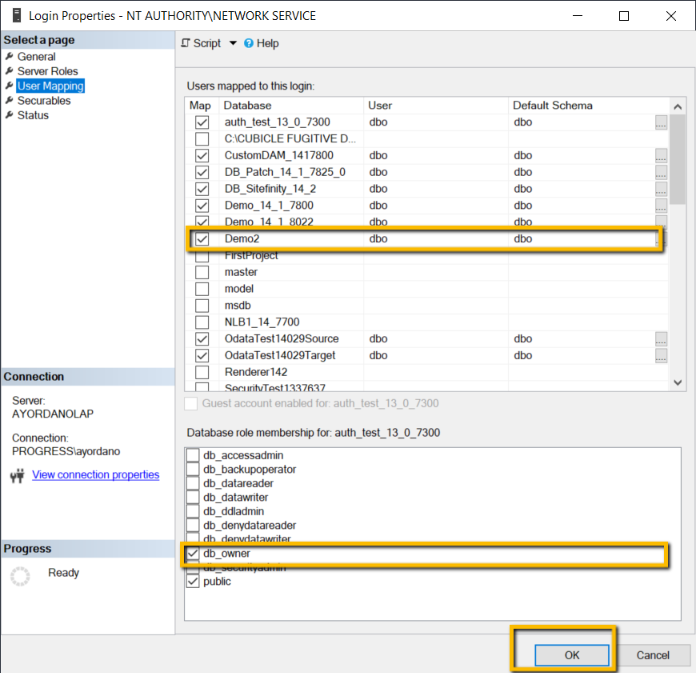Viewport: 696px width, 673px height.
Task: Open schema browse button for OdataTest14029Target
Action: (x=661, y=356)
